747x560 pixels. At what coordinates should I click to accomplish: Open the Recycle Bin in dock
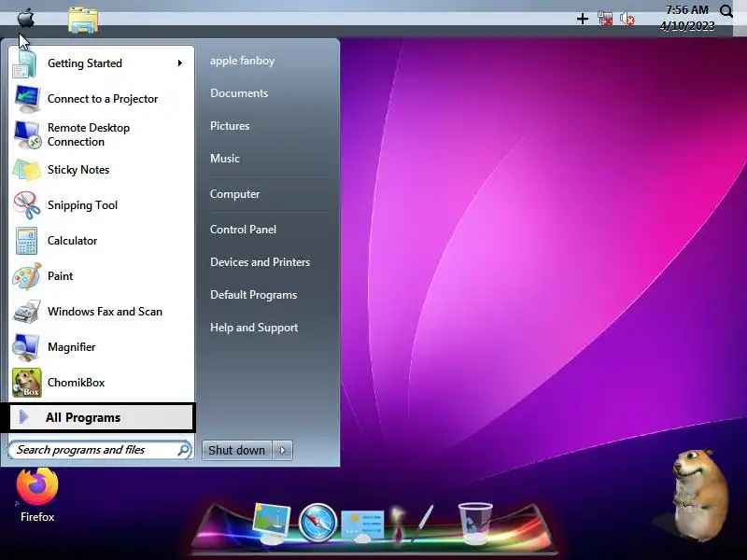point(475,523)
